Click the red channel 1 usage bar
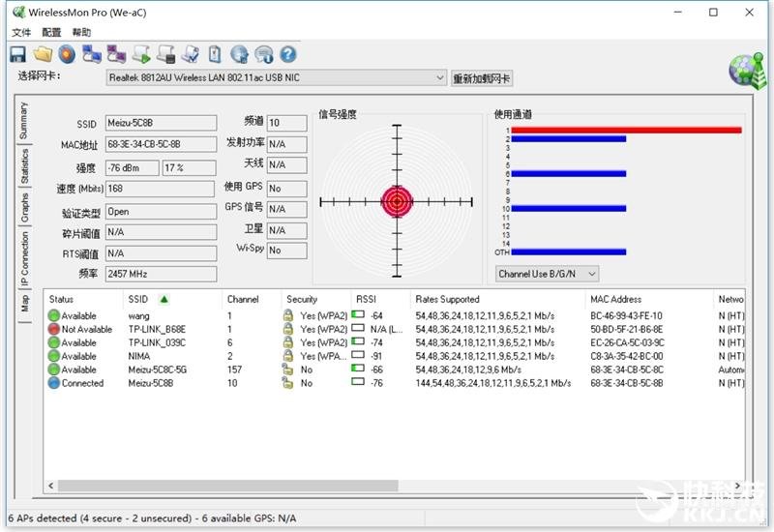774x532 pixels. point(626,131)
